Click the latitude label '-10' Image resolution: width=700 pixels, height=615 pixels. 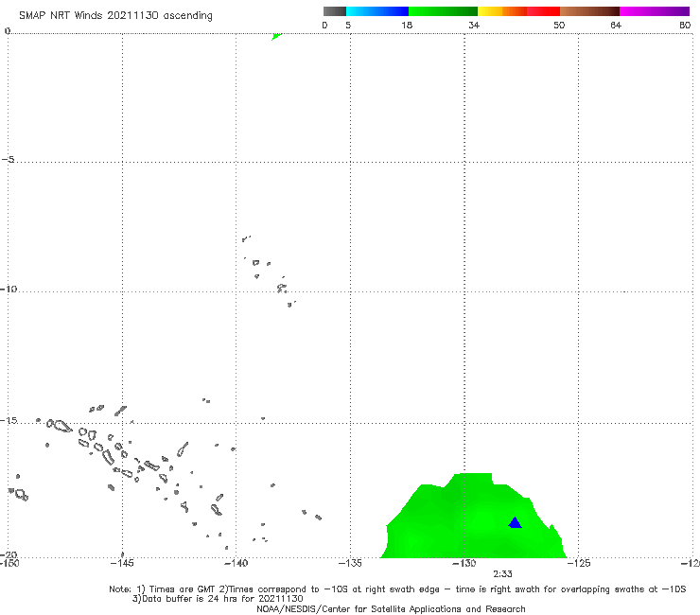tap(9, 289)
